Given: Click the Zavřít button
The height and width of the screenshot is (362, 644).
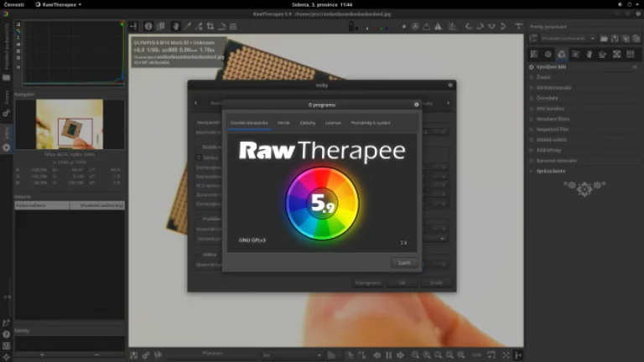Looking at the screenshot, I should point(404,262).
